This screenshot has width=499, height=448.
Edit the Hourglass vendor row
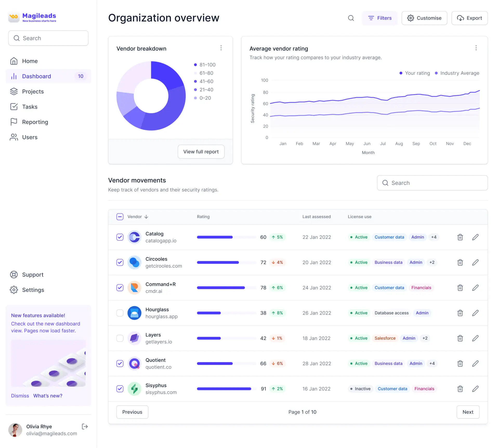pyautogui.click(x=475, y=313)
